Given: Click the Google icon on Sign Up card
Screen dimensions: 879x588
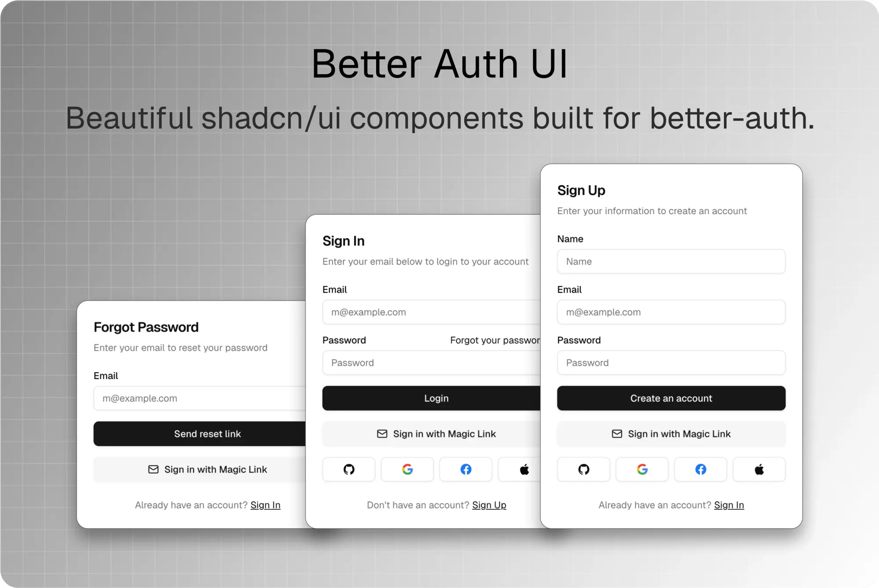Looking at the screenshot, I should point(642,469).
